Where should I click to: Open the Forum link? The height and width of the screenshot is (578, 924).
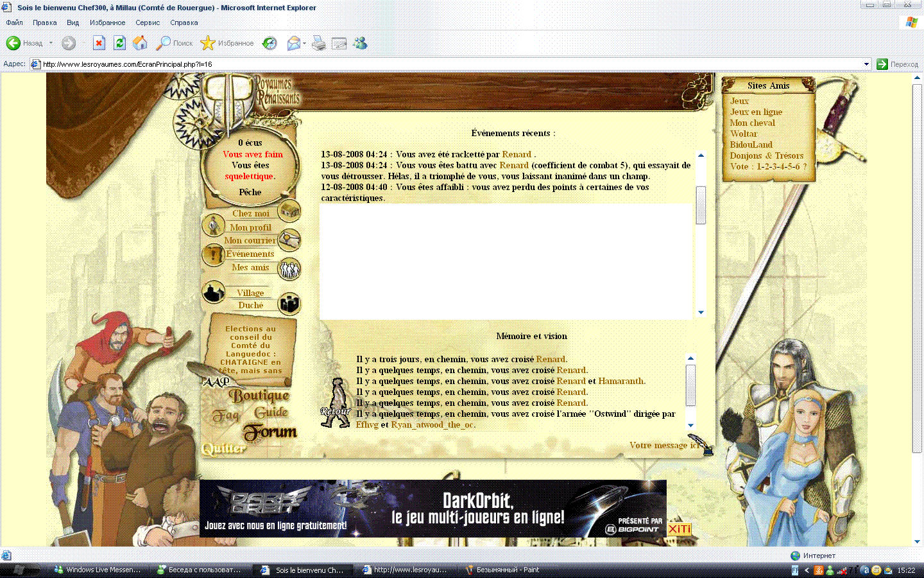(270, 432)
